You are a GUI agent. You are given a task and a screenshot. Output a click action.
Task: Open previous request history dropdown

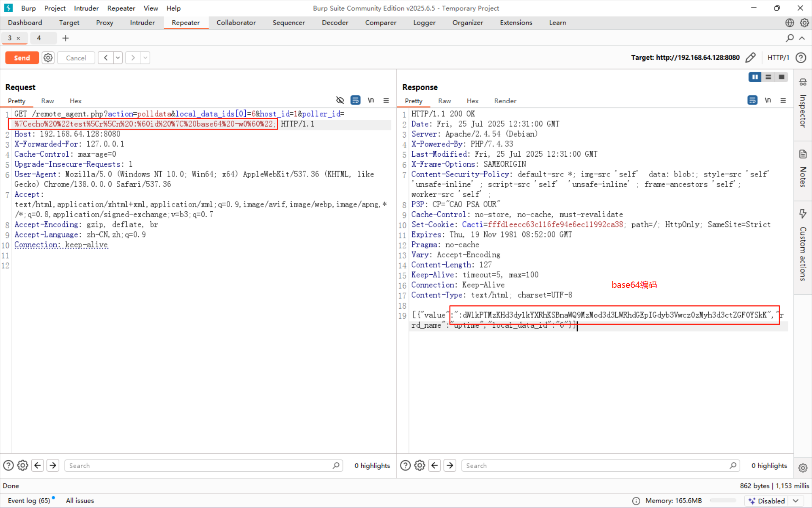[118, 58]
